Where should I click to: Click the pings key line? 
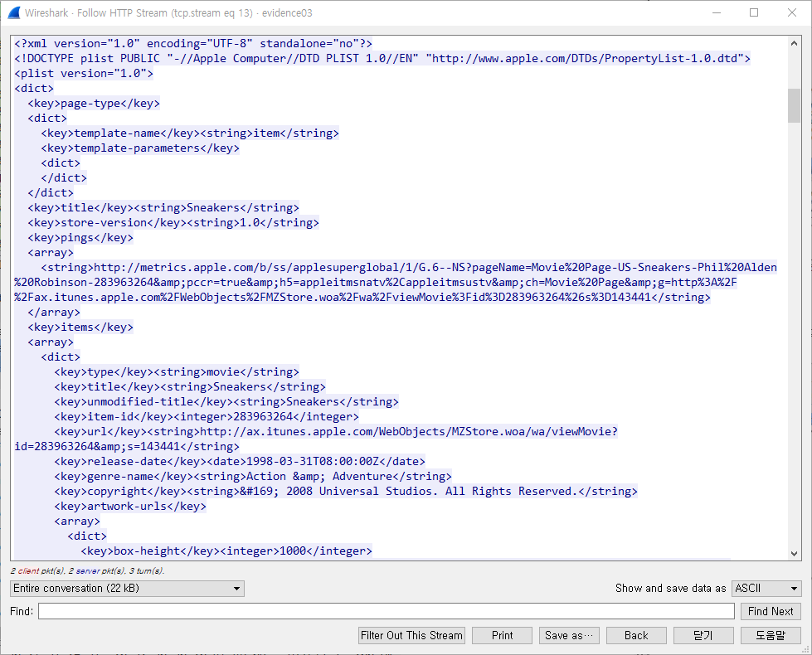click(80, 238)
